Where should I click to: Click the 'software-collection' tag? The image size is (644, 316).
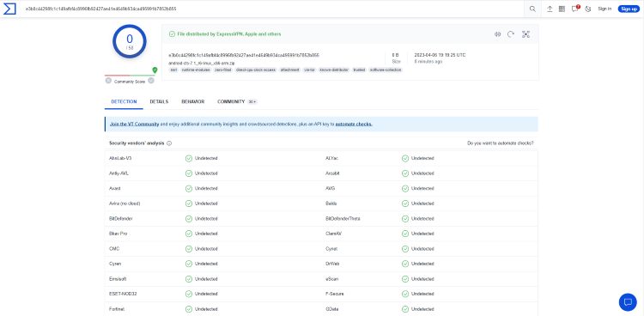386,70
